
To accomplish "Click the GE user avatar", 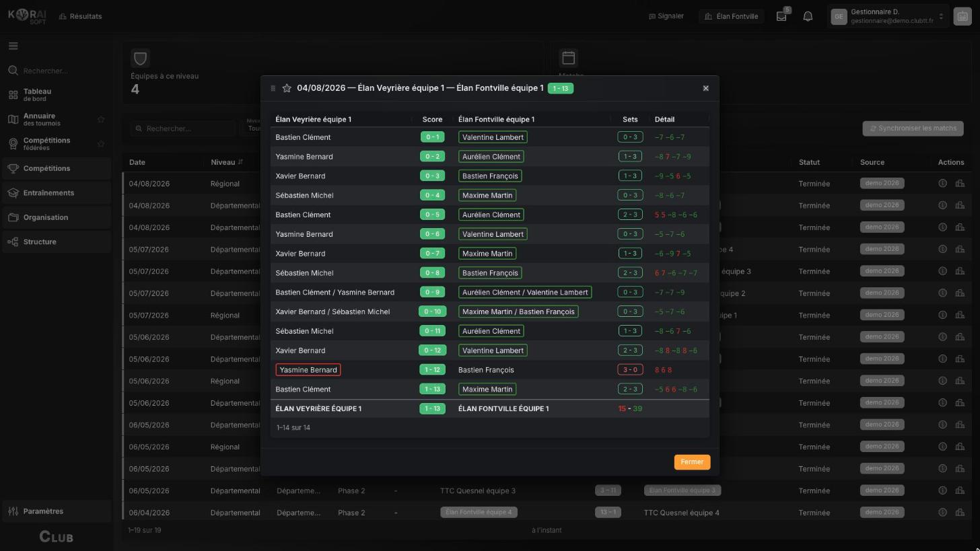I will pyautogui.click(x=839, y=17).
